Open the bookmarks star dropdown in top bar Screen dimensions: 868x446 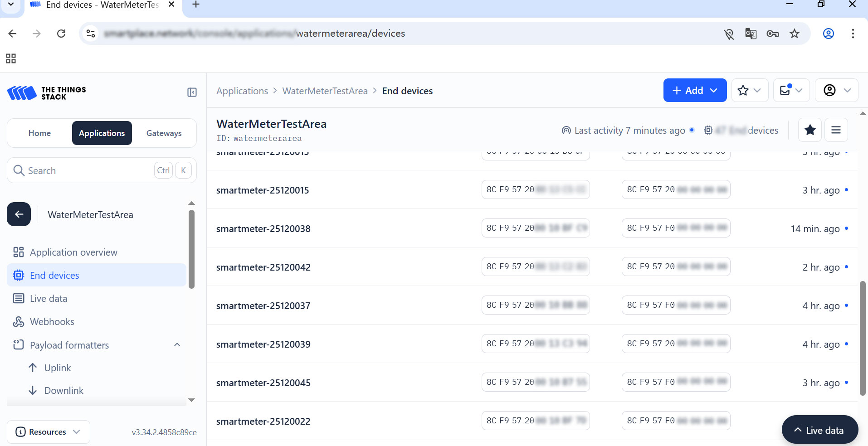749,91
